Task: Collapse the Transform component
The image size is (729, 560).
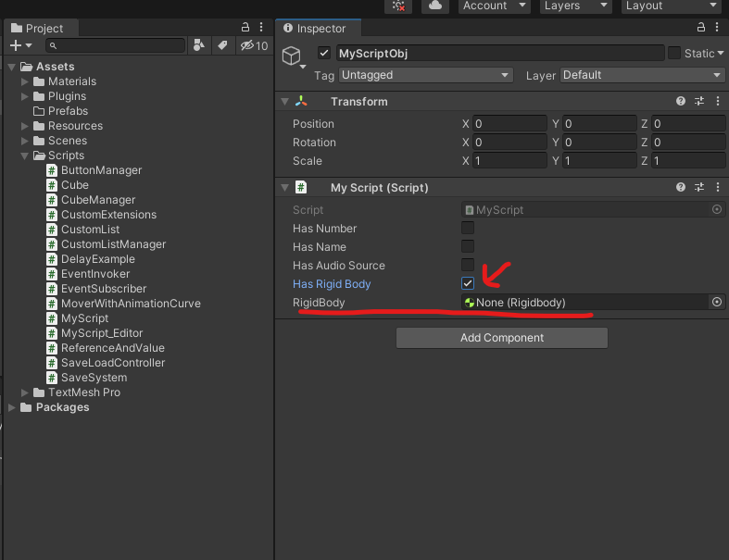Action: [285, 101]
